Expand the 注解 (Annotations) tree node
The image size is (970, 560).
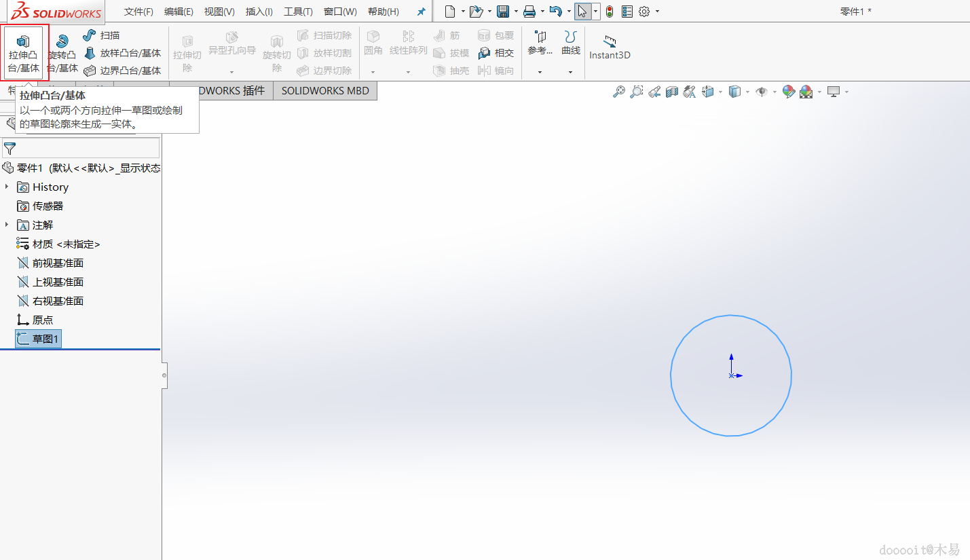[x=7, y=225]
